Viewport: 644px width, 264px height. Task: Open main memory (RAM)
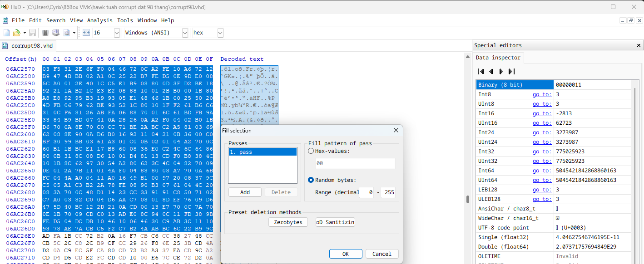pyautogui.click(x=45, y=32)
